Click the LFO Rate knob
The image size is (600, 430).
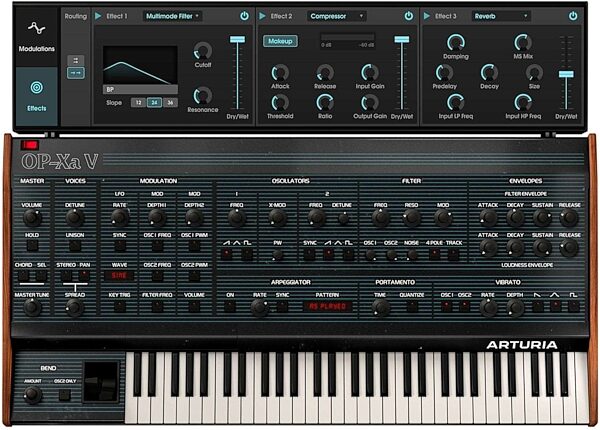pyautogui.click(x=120, y=217)
